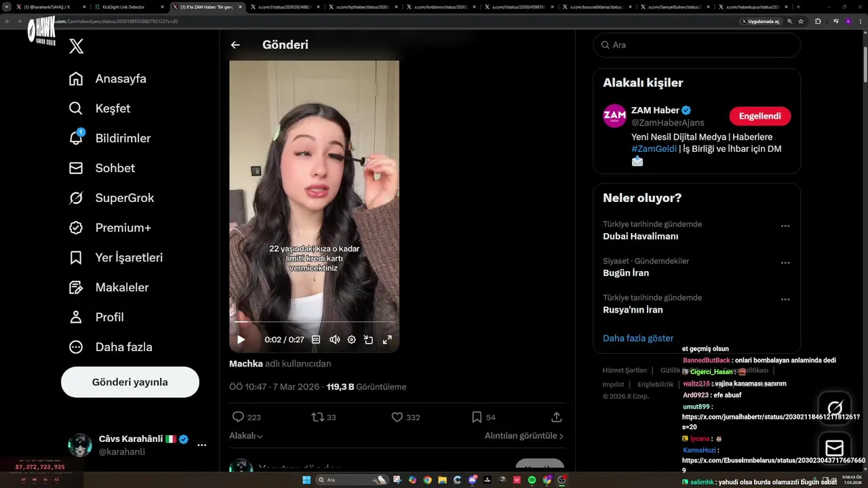Mute the video with the speaker icon

coord(334,340)
